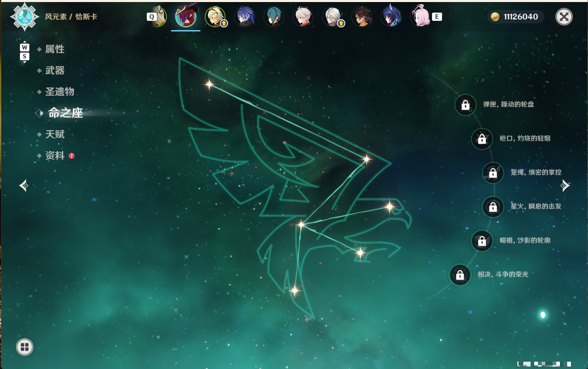The width and height of the screenshot is (588, 369).
Task: Open 资料 profile with red alert
Action: [55, 155]
